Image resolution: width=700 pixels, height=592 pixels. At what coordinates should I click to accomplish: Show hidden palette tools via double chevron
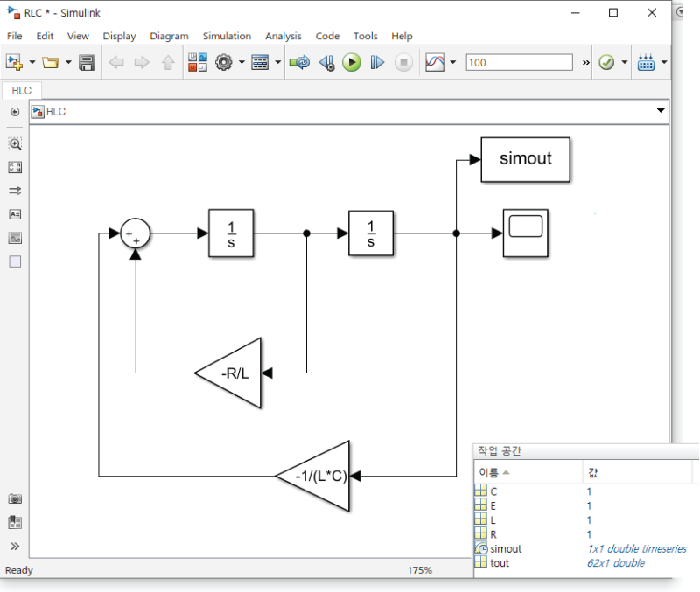point(13,547)
